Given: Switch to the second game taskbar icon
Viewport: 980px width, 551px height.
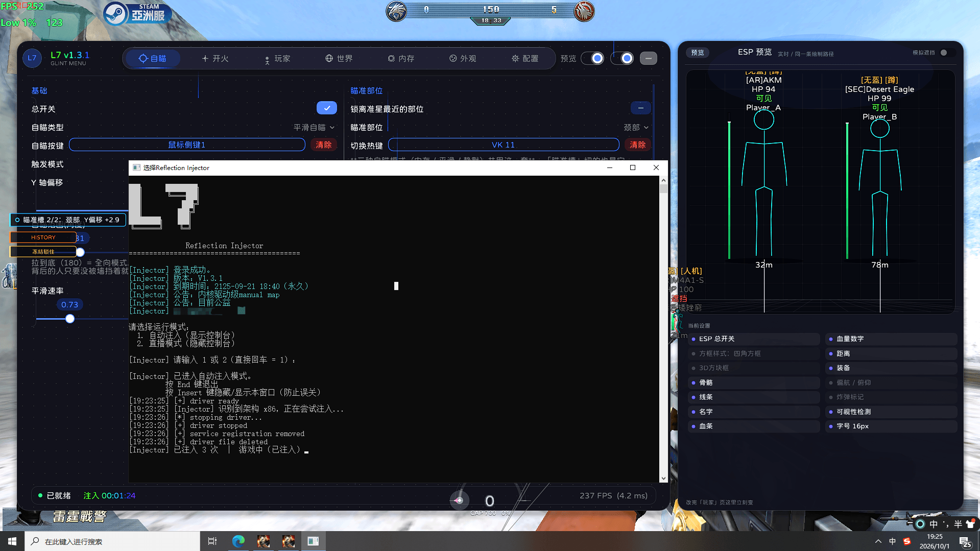Looking at the screenshot, I should [289, 541].
